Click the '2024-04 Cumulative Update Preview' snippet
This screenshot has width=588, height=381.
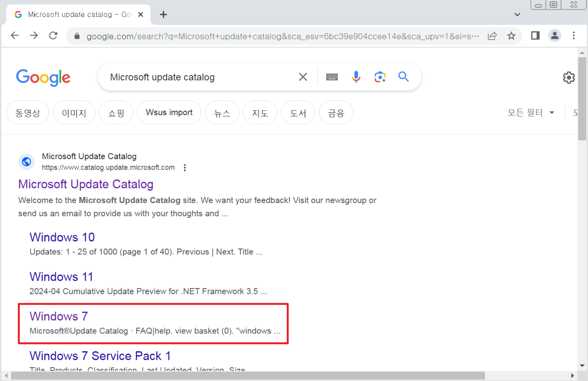148,291
